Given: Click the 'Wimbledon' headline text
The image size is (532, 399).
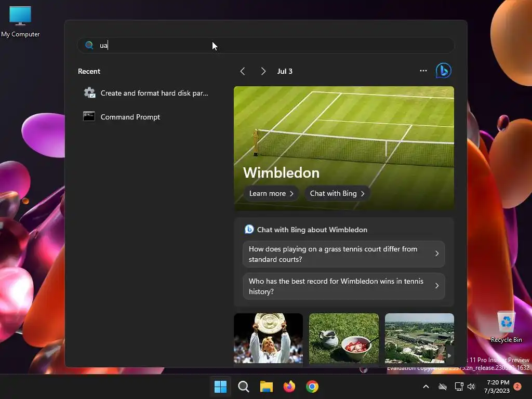Looking at the screenshot, I should click(281, 172).
